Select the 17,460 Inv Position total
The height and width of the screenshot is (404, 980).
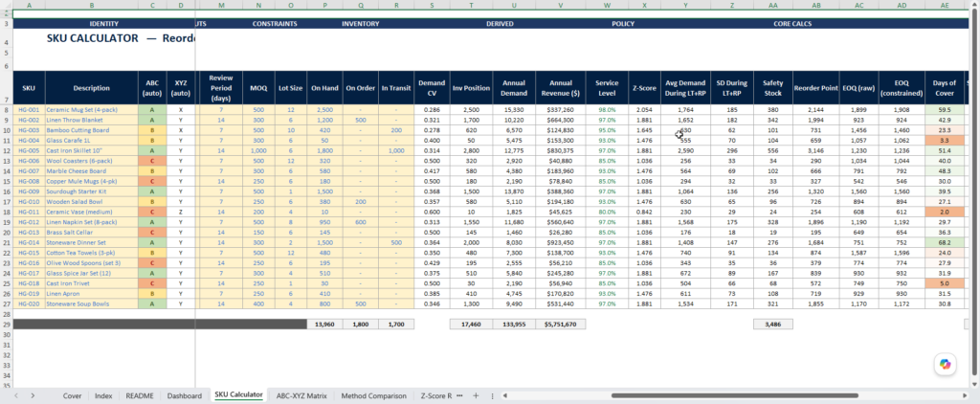pyautogui.click(x=471, y=325)
